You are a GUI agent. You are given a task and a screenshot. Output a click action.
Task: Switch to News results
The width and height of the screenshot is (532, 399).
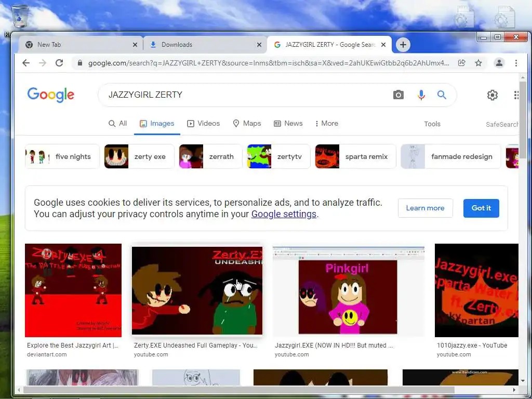click(x=288, y=124)
